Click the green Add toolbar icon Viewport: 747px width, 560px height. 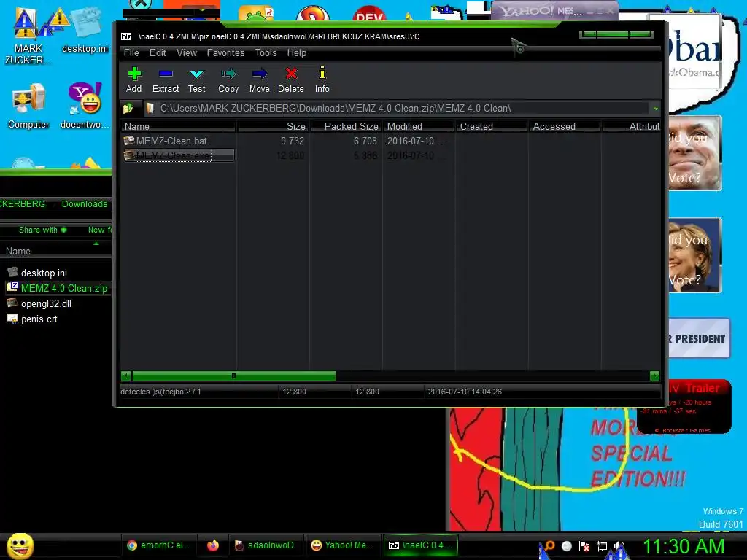(134, 79)
